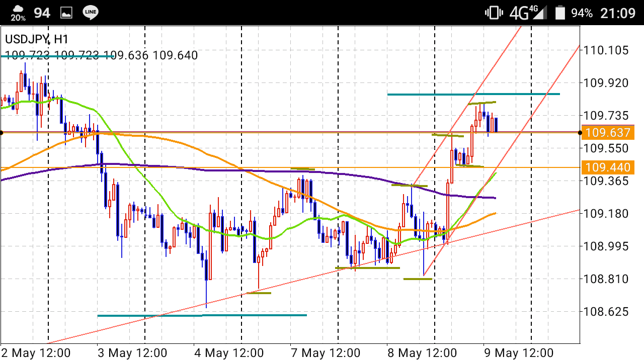Select the upper teal resistance line
This screenshot has height=362, width=644.
pos(473,94)
